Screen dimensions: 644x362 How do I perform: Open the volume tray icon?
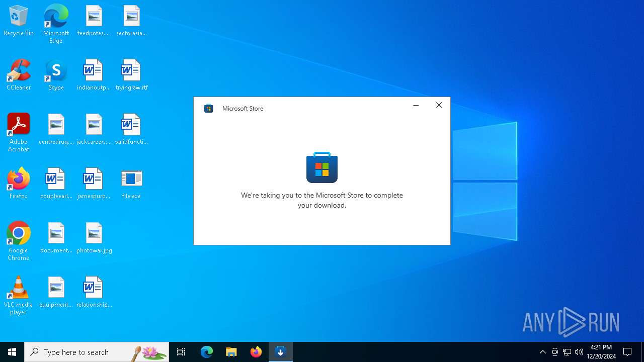(579, 352)
